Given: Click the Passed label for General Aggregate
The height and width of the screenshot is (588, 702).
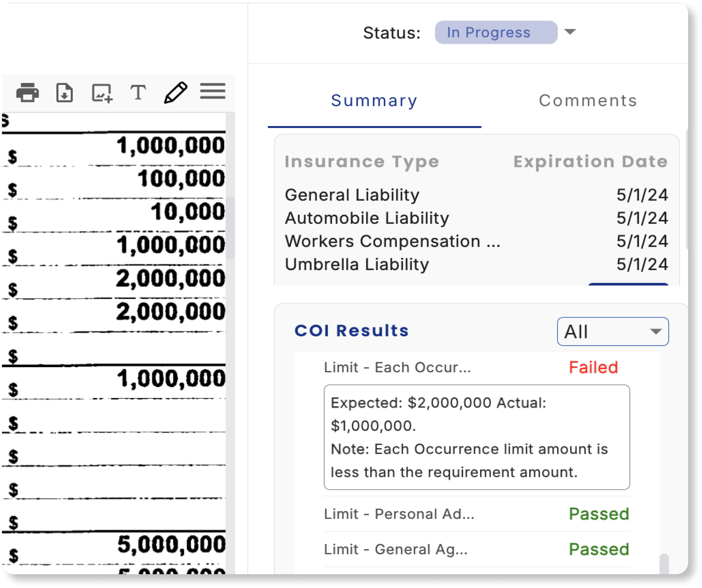Looking at the screenshot, I should coord(599,549).
